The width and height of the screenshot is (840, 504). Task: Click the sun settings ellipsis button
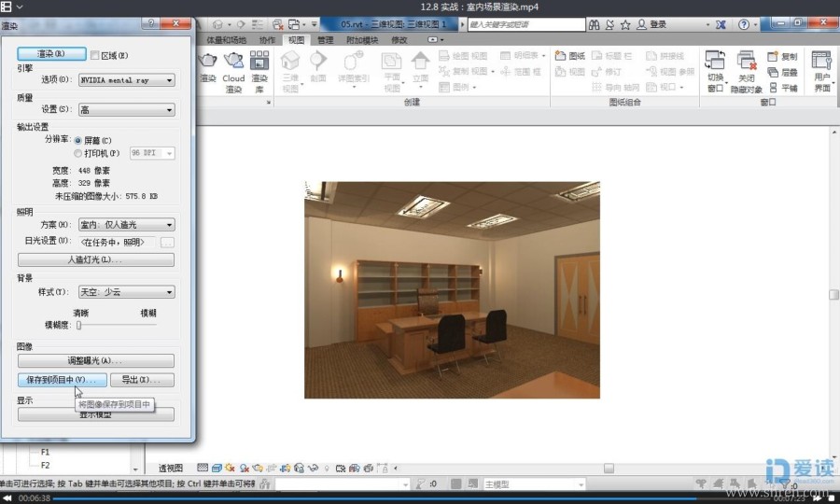pyautogui.click(x=167, y=243)
